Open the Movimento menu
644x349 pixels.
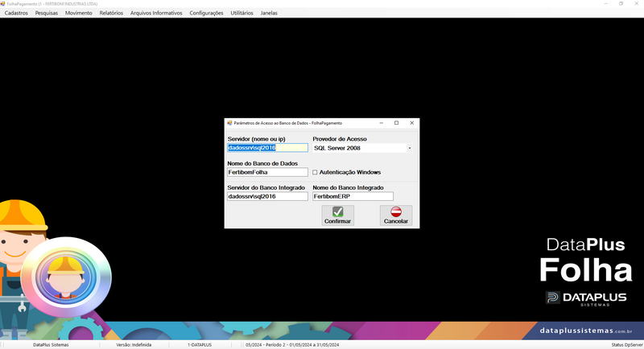(x=78, y=13)
